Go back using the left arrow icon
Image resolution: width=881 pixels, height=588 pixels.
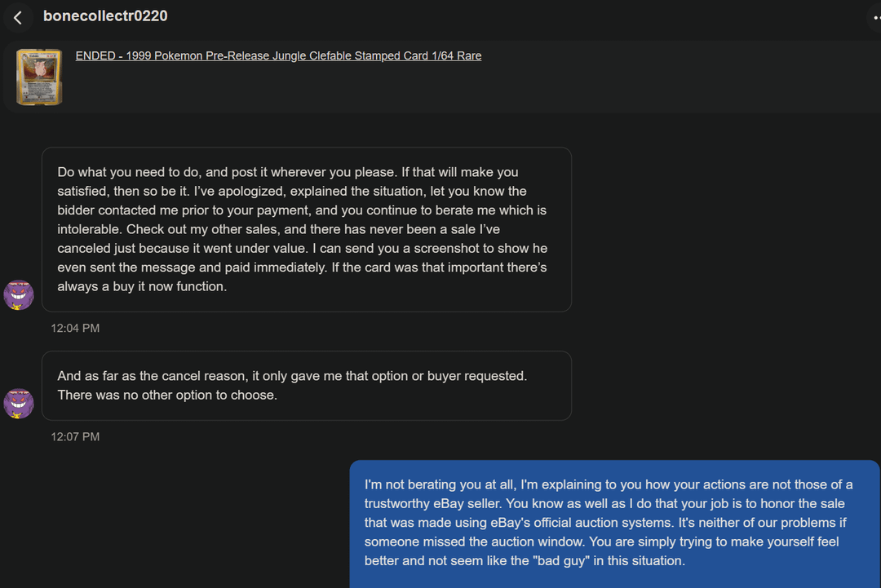[x=18, y=18]
